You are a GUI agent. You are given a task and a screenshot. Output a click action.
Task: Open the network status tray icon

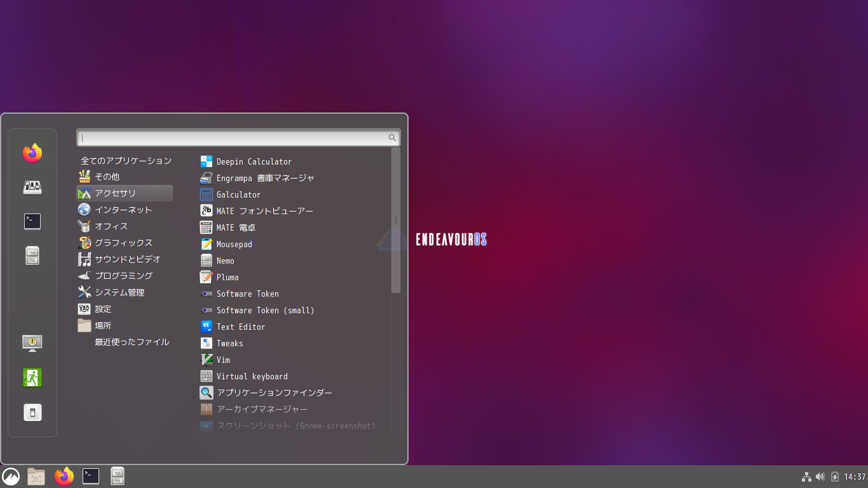click(x=806, y=477)
